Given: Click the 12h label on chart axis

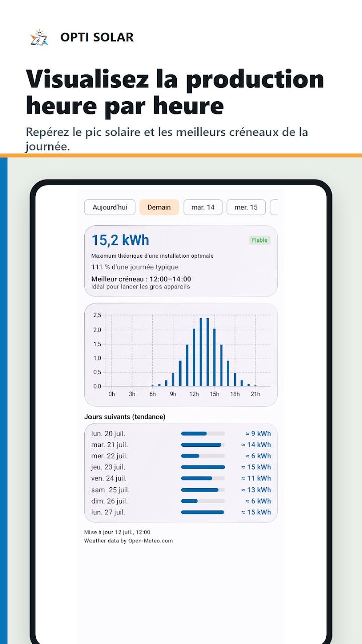Looking at the screenshot, I should [x=194, y=394].
